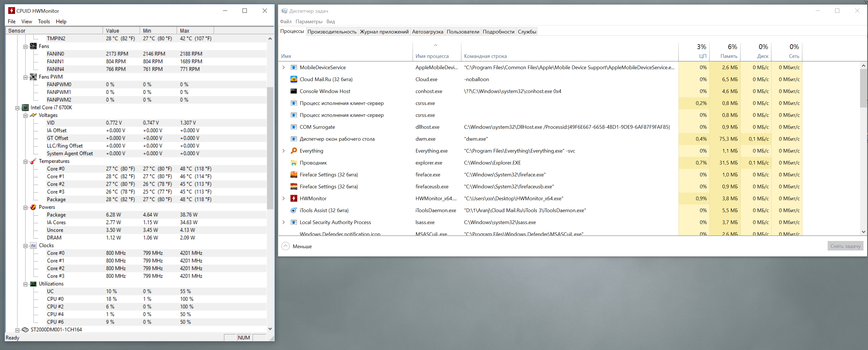
Task: Switch to the Журнал приложений tab
Action: [x=384, y=32]
